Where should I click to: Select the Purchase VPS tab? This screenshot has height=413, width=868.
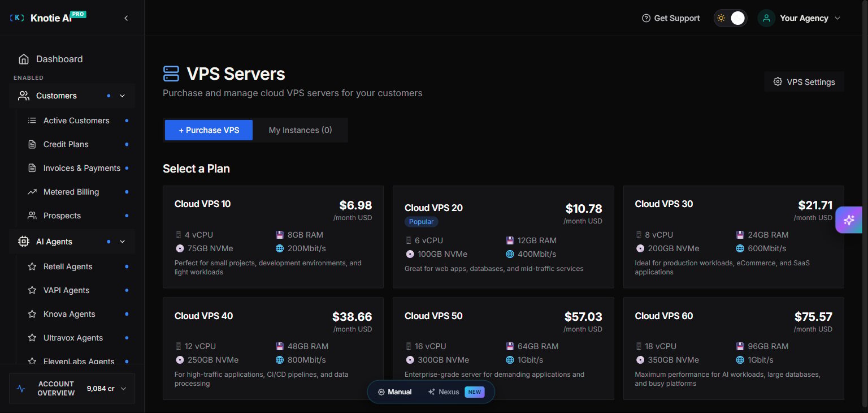tap(209, 130)
